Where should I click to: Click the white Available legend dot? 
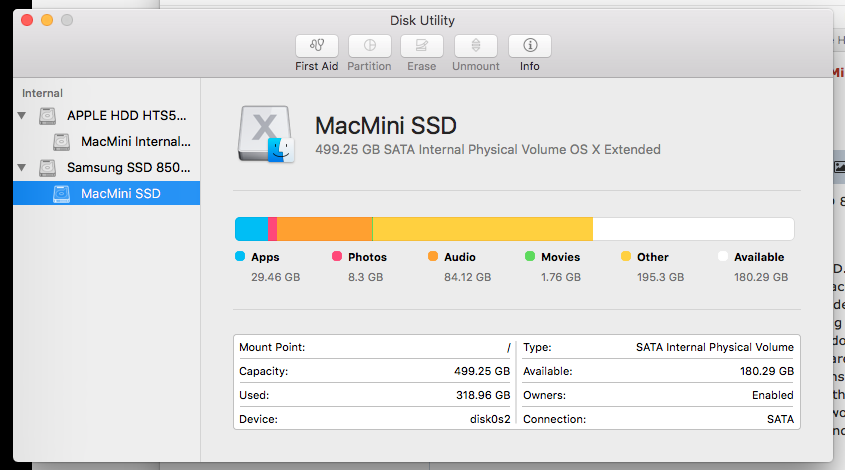click(723, 256)
